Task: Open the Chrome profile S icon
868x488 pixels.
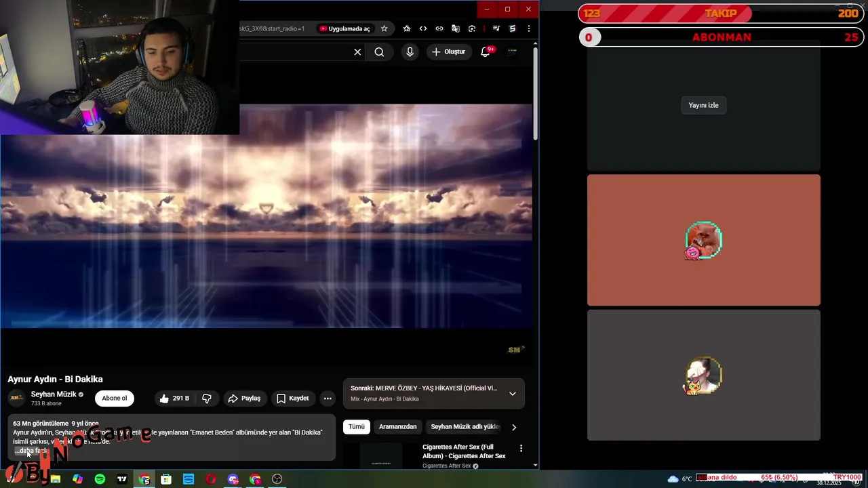Action: click(x=513, y=28)
